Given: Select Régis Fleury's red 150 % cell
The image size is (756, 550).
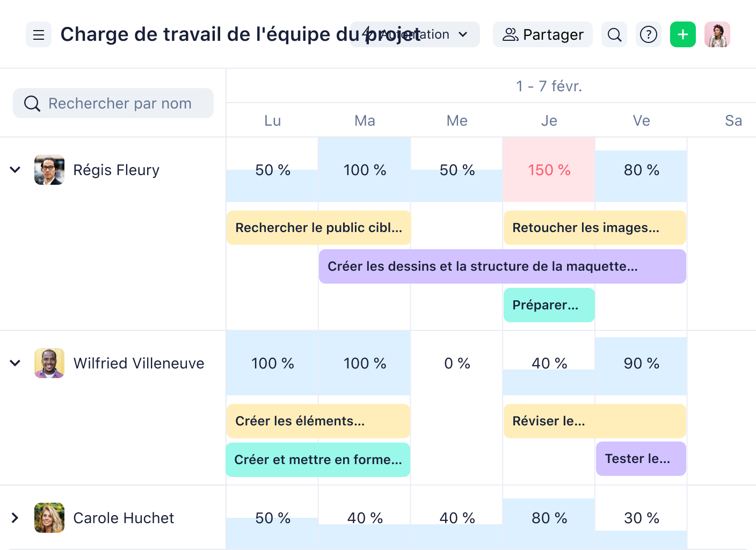Looking at the screenshot, I should [x=549, y=170].
